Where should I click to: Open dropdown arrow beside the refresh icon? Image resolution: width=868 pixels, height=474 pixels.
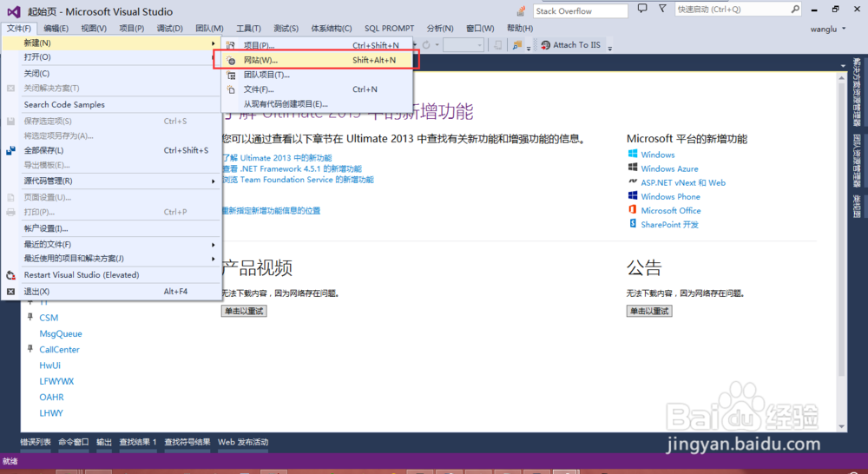(437, 45)
